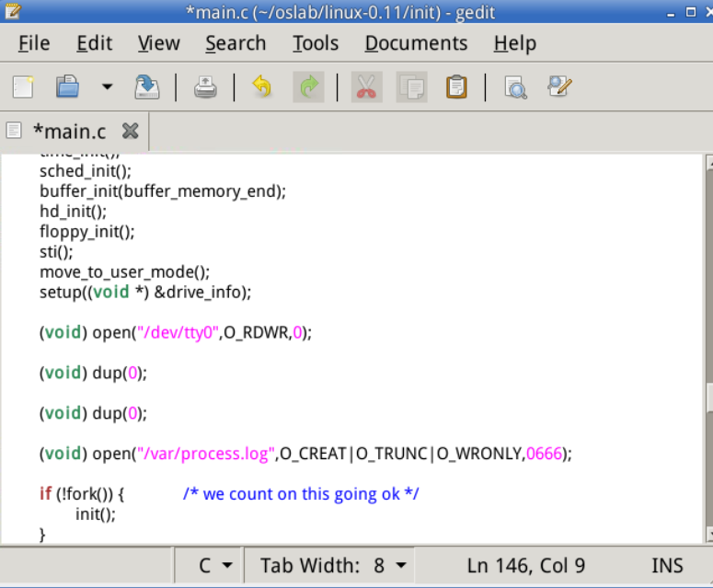The height and width of the screenshot is (588, 713).
Task: Paste from clipboard icon
Action: coord(456,86)
